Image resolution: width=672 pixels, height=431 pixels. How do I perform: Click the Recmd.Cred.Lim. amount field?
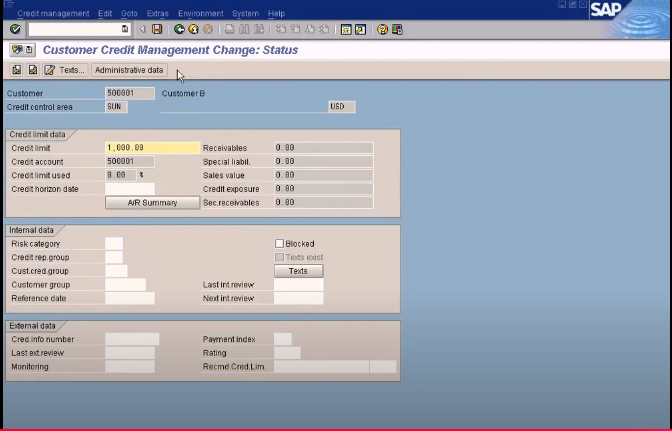click(x=321, y=367)
